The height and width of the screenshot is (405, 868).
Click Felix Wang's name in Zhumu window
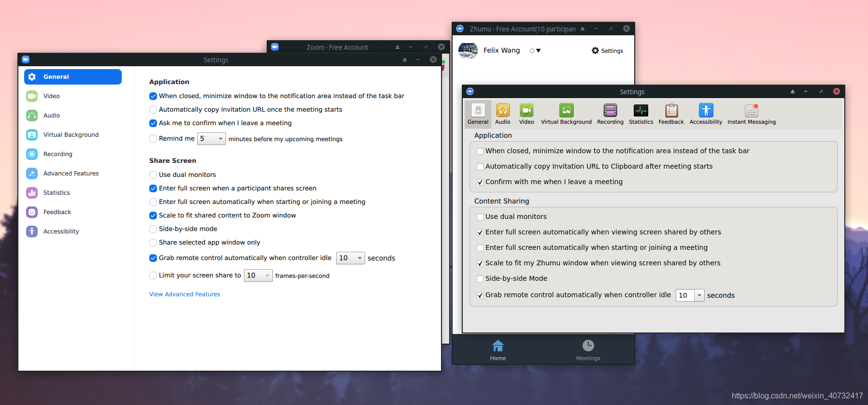pos(502,50)
